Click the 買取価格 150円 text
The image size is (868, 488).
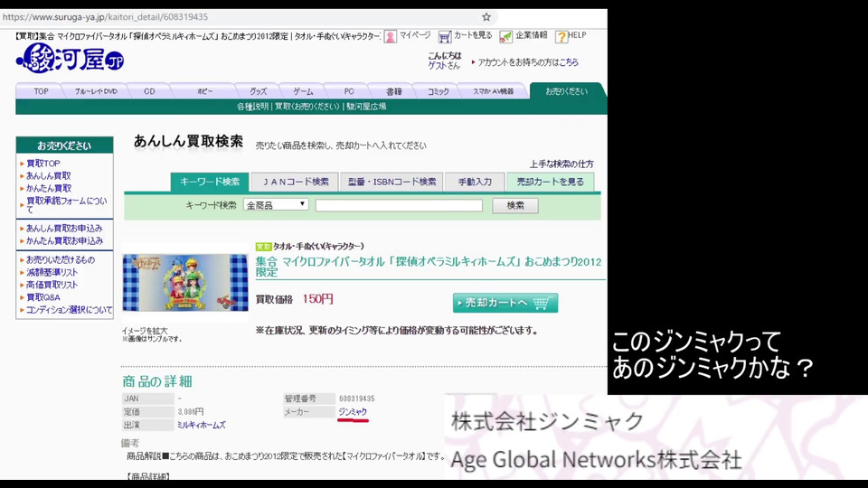[294, 299]
